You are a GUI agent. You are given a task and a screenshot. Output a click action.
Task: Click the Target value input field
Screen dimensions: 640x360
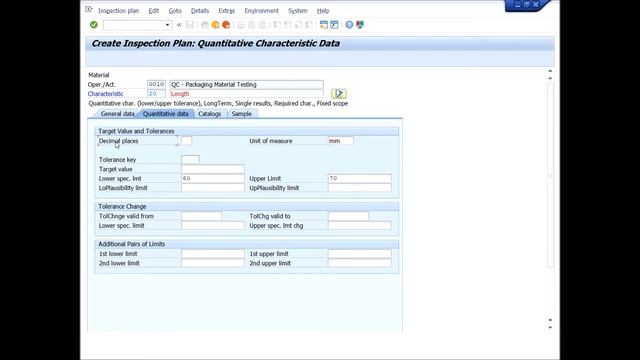(213, 169)
